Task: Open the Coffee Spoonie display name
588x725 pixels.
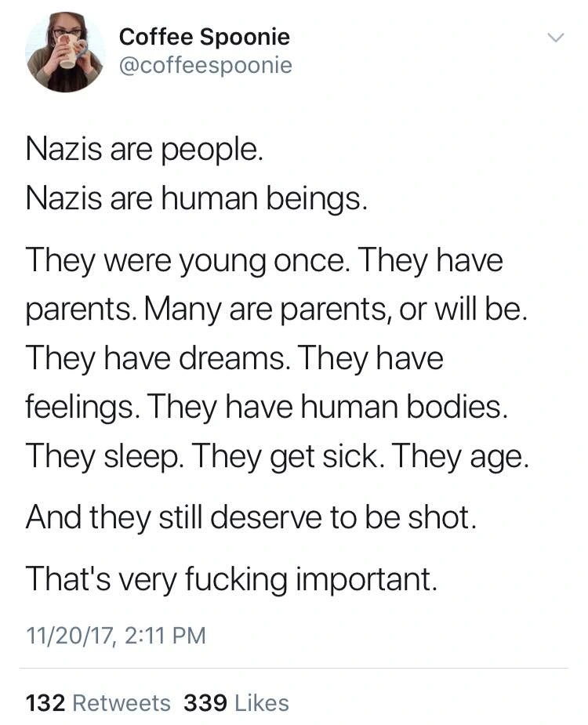Action: (x=204, y=37)
